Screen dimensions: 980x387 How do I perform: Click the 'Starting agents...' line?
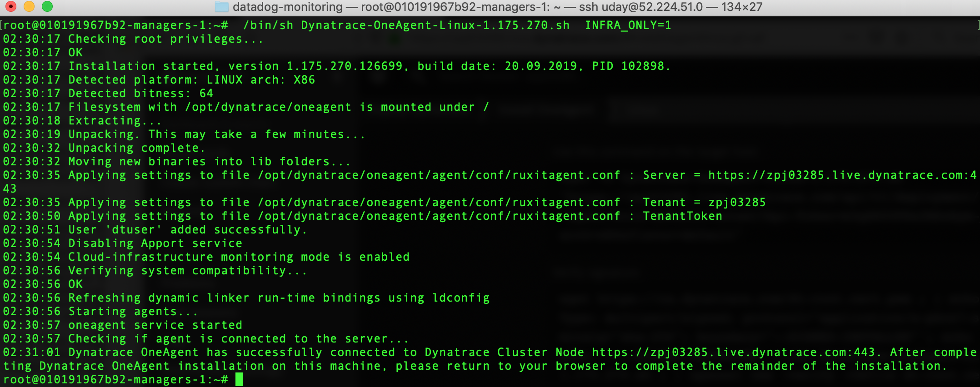[100, 312]
